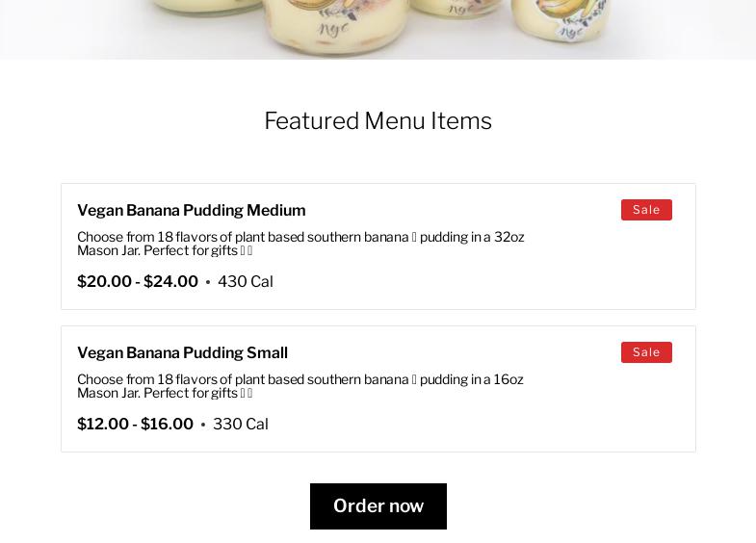Click the 16oz Mason Jar description text
The width and height of the screenshot is (756, 543).
tap(300, 386)
